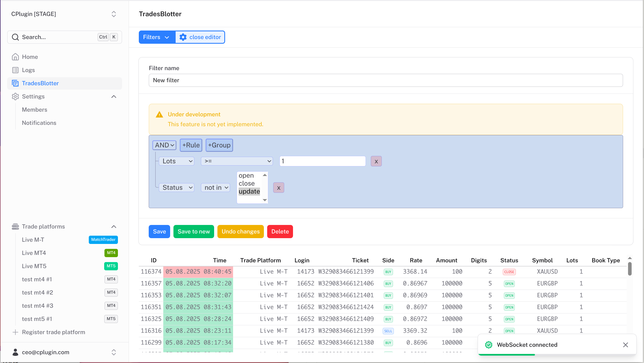The image size is (644, 363).
Task: Select open in the status list
Action: coord(246,175)
